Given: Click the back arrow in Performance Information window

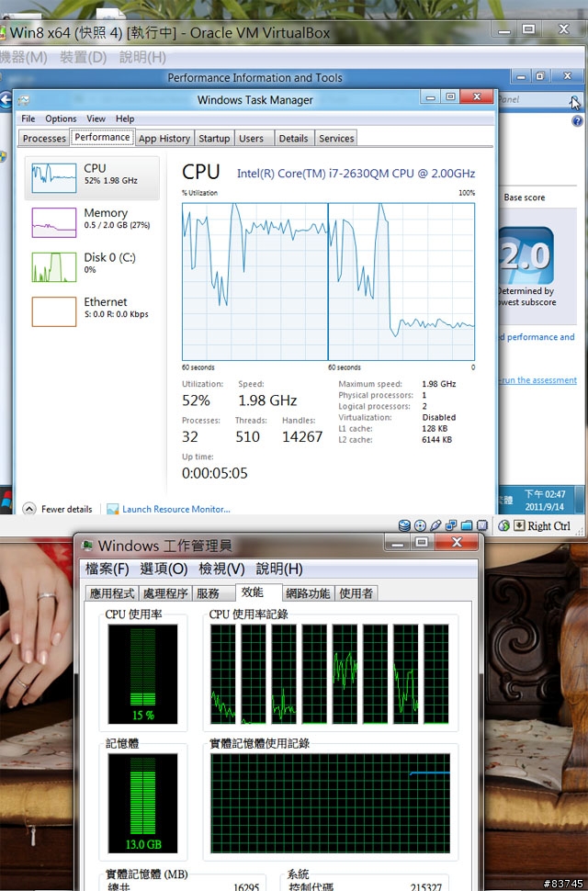Looking at the screenshot, I should click(6, 100).
